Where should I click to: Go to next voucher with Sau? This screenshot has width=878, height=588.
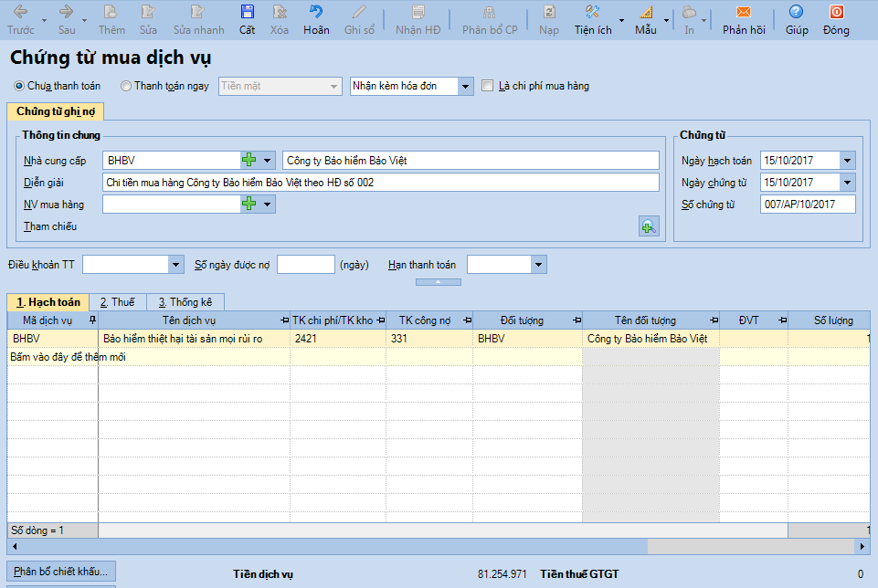(x=67, y=19)
